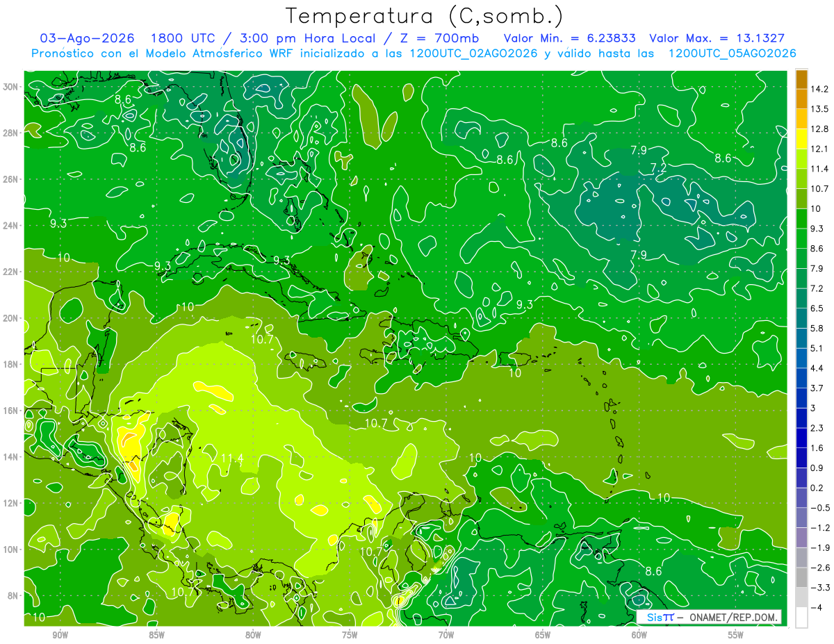Click the title "Temperatura (C,somb.)"
The height and width of the screenshot is (644, 834).
[425, 16]
